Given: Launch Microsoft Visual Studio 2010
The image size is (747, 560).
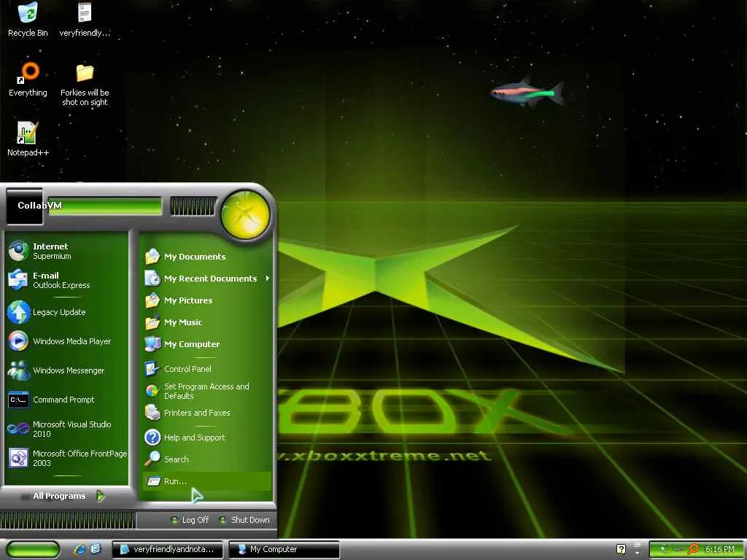Looking at the screenshot, I should coord(66,429).
